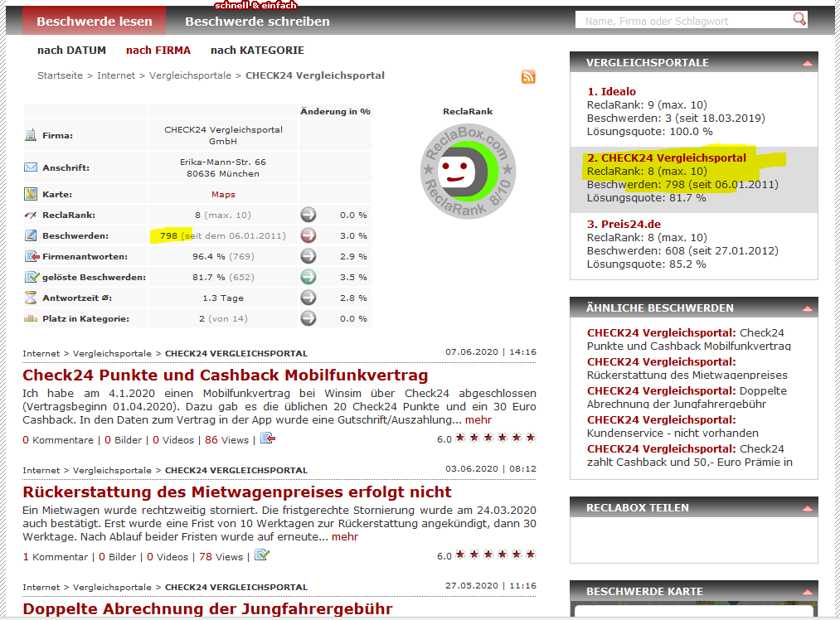Sort complaints via nach DATUM
The image size is (840, 620).
(72, 51)
